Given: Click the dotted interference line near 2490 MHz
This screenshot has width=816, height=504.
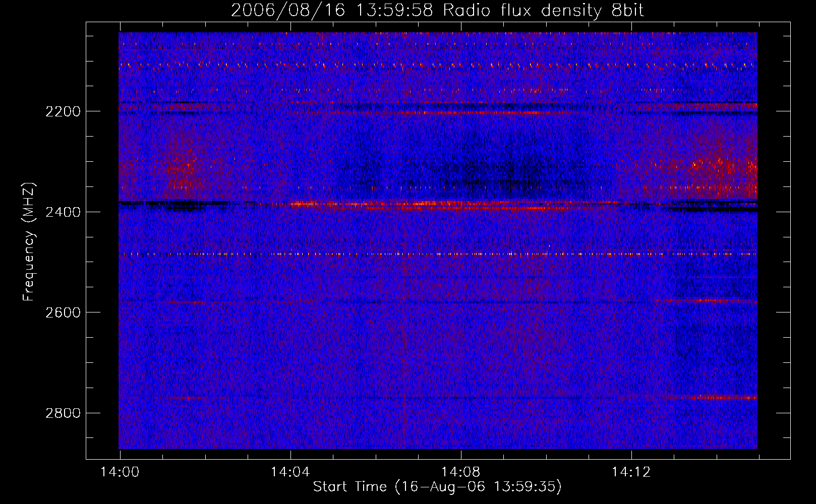Looking at the screenshot, I should coord(438,254).
